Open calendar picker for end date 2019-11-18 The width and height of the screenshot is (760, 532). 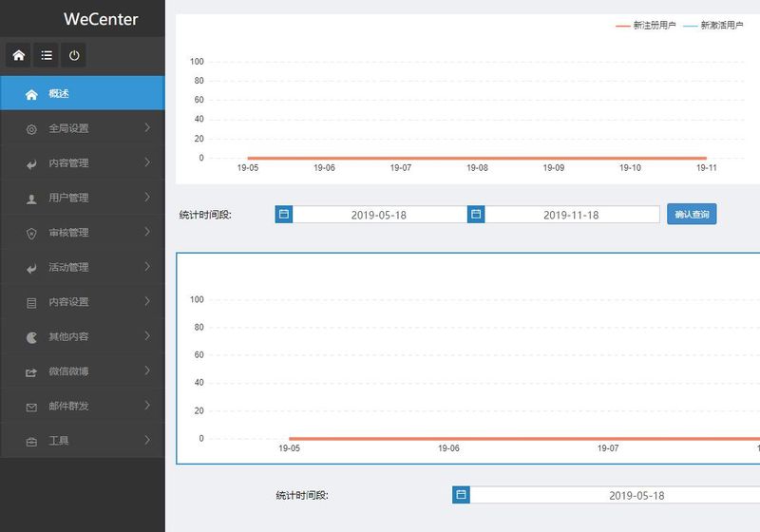point(476,215)
